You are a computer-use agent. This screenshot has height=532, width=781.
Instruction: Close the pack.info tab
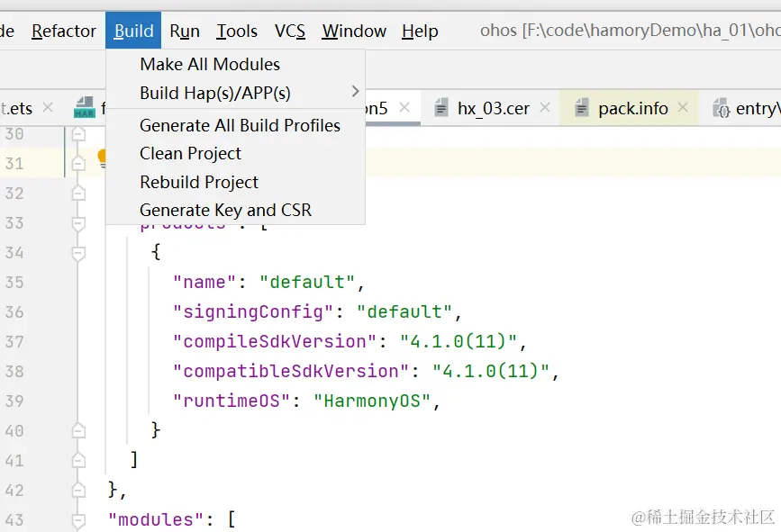[683, 107]
